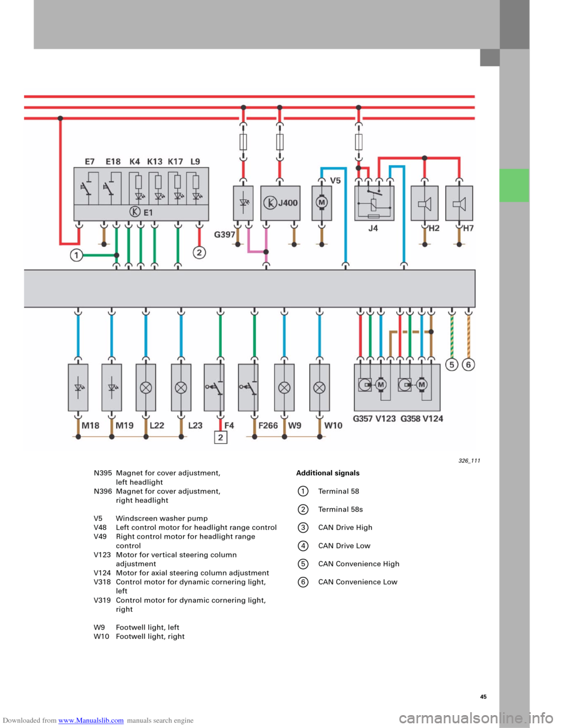Click the J4 relay symbol
This screenshot has height=728, width=563.
pos(374,203)
